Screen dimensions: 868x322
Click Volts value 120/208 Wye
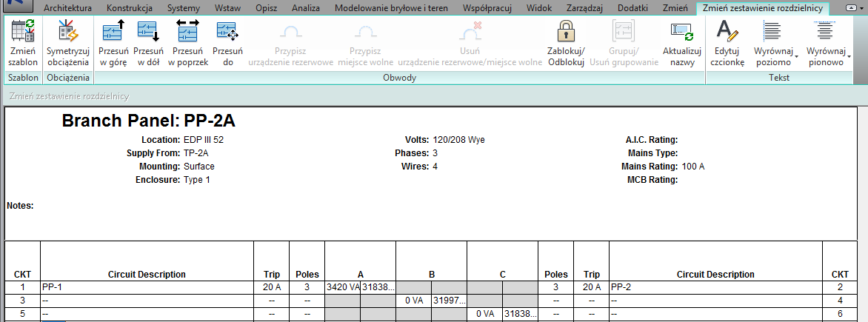coord(458,140)
